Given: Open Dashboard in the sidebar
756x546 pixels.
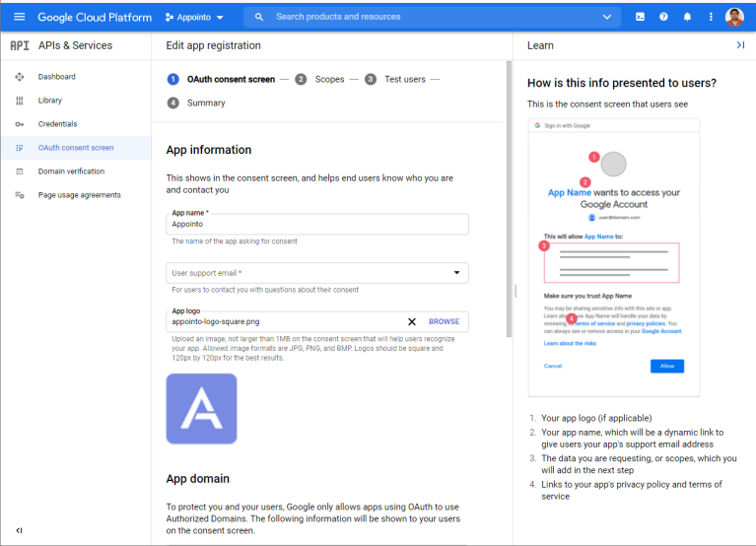Looking at the screenshot, I should click(x=76, y=77).
